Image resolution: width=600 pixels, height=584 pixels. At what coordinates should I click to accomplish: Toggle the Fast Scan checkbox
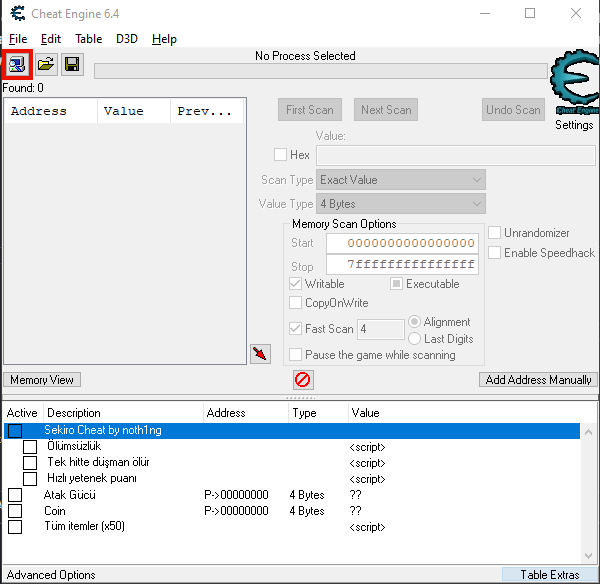click(x=295, y=329)
